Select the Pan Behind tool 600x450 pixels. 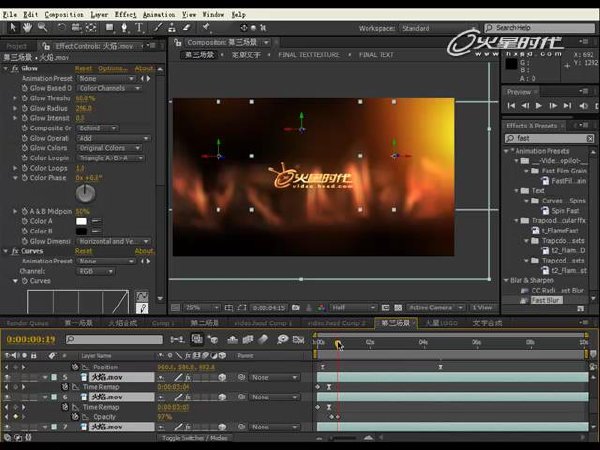pos(91,28)
